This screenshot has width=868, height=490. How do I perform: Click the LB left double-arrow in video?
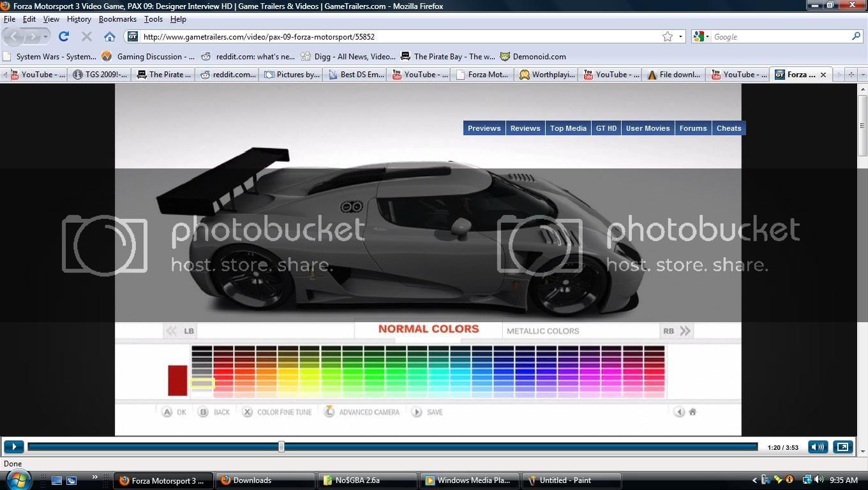171,330
